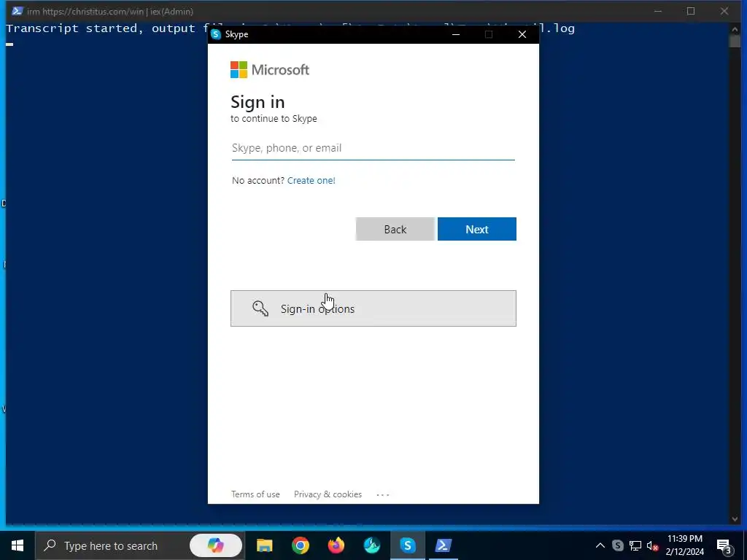747x560 pixels.
Task: Open the Privacy & cookies link
Action: (328, 494)
